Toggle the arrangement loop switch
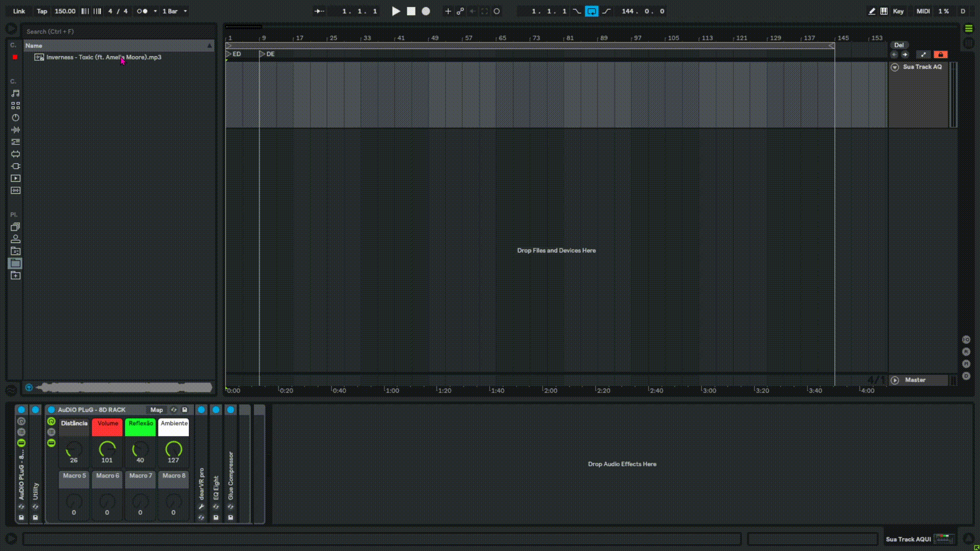 click(592, 11)
